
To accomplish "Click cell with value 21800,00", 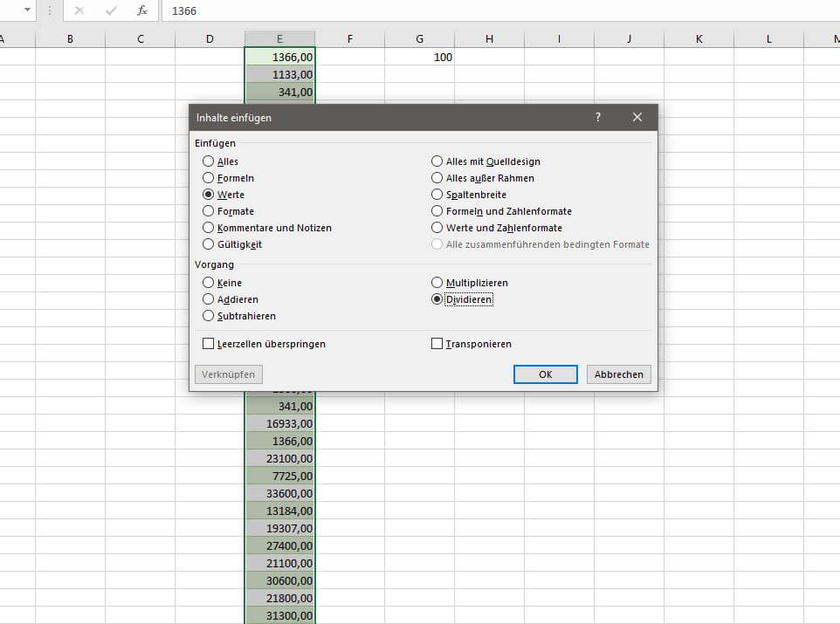I will pos(279,599).
